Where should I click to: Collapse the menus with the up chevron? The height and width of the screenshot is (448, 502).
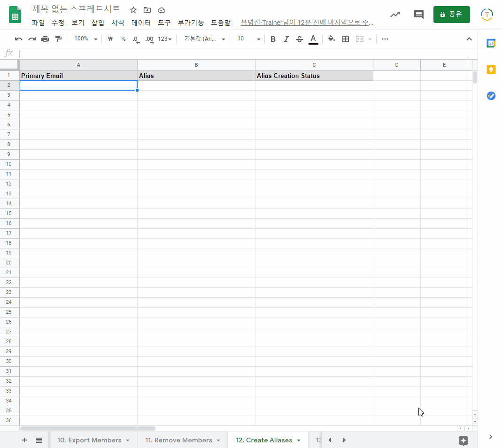point(469,39)
